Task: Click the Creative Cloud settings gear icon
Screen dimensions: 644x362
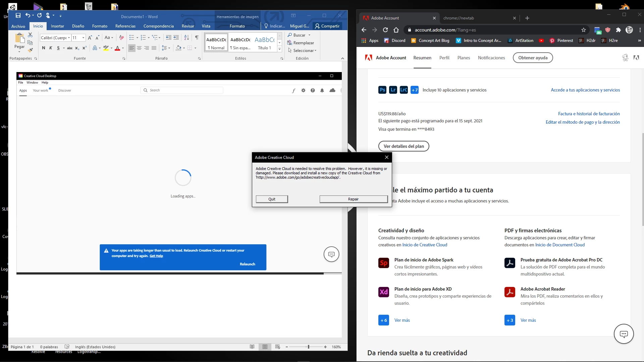Action: (x=303, y=90)
